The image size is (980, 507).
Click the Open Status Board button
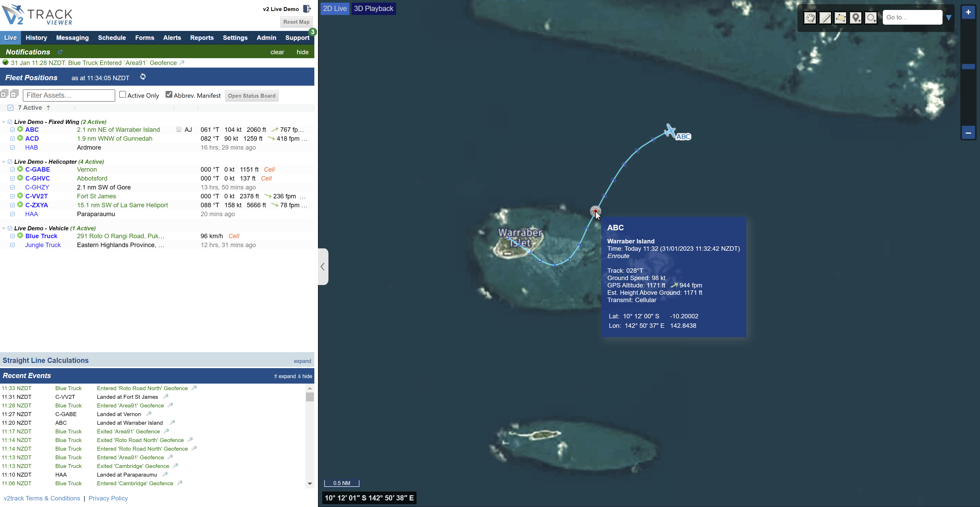(251, 96)
